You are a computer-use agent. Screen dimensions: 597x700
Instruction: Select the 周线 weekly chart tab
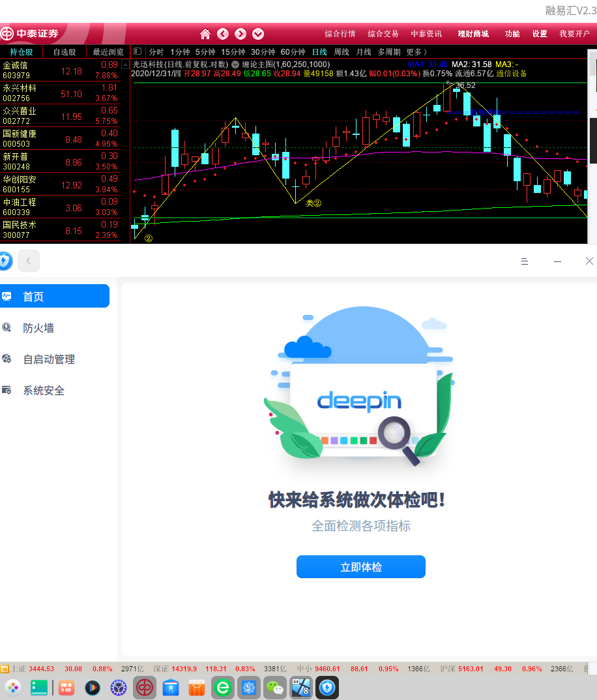tap(342, 51)
